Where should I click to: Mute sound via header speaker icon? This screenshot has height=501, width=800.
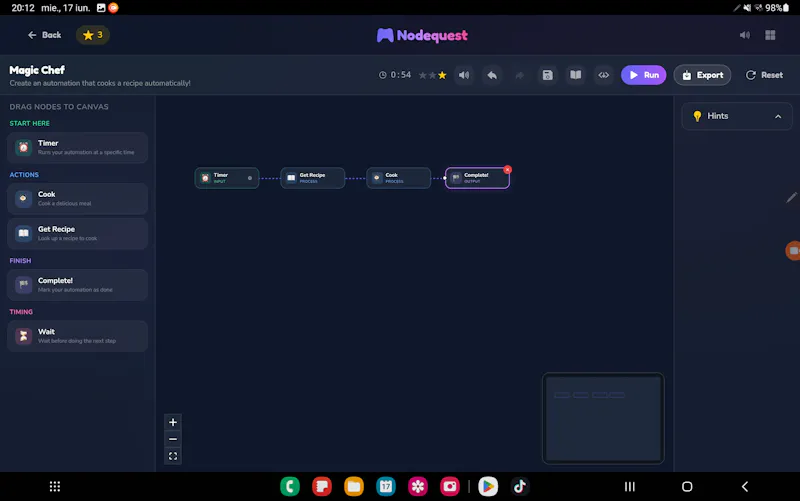coord(745,35)
